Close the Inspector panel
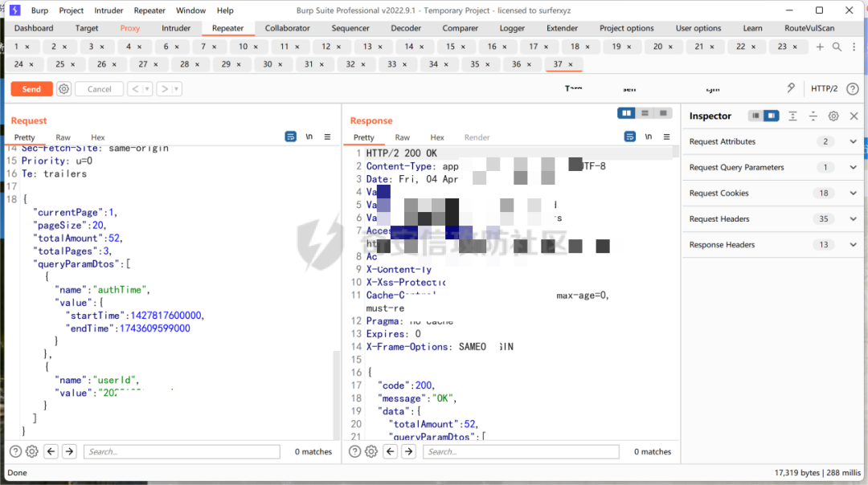Screen dimensions: 868x485 click(854, 116)
